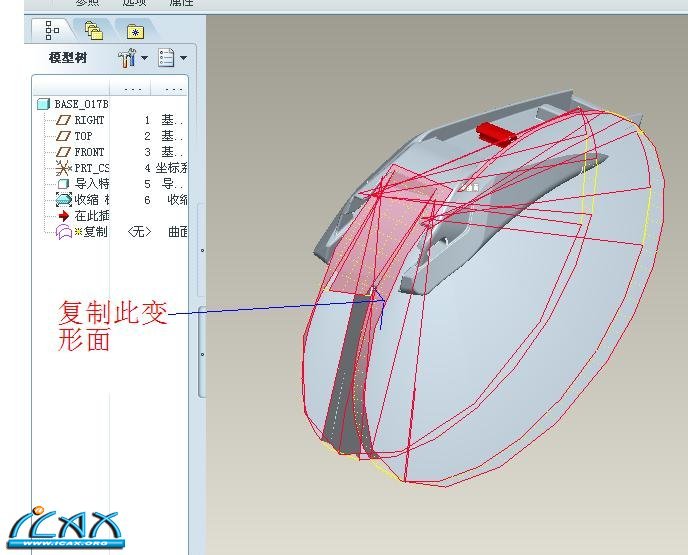Select the FRONT datum plane
688x555 pixels.
(89, 152)
